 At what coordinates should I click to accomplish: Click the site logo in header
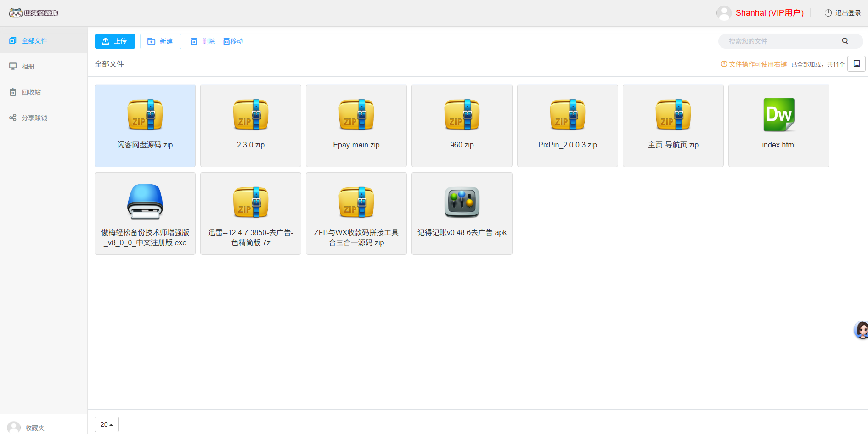coord(34,13)
